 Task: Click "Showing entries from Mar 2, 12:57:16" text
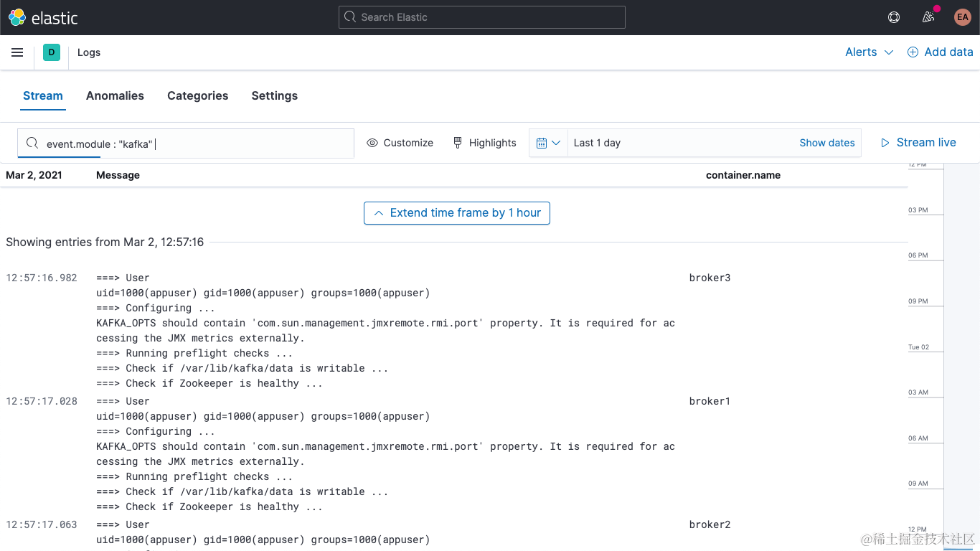(x=105, y=242)
